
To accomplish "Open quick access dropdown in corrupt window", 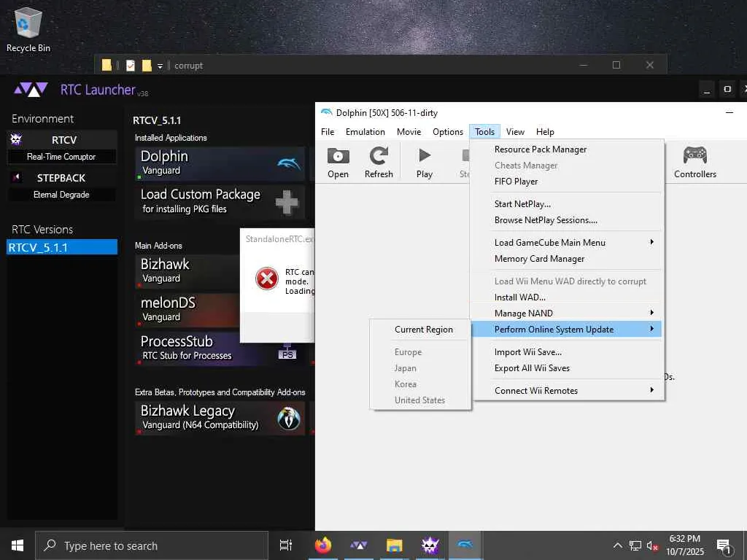I will (160, 66).
